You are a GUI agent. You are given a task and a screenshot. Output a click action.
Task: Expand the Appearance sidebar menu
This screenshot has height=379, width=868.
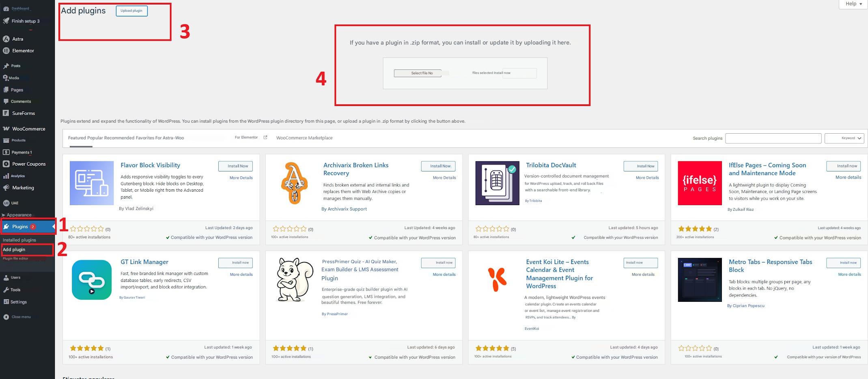coord(19,215)
